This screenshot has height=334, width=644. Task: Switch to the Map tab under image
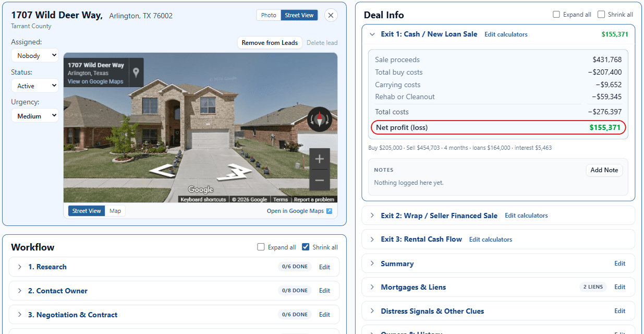[115, 211]
